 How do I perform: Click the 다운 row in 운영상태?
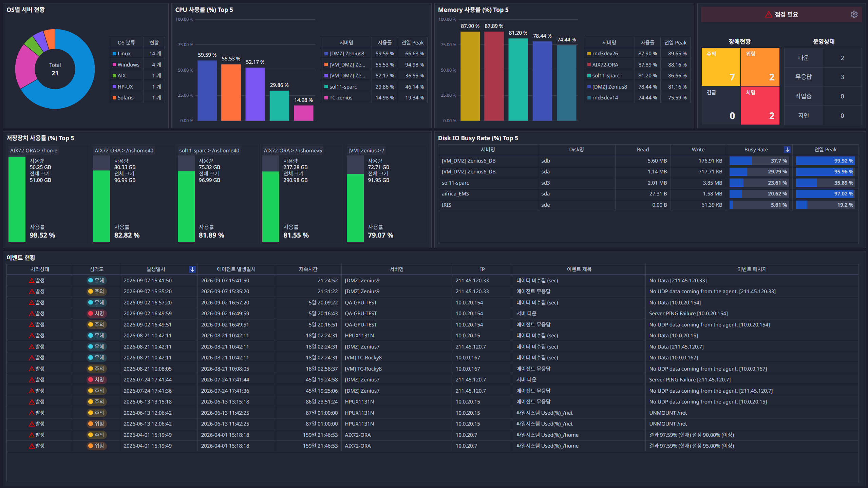click(823, 58)
